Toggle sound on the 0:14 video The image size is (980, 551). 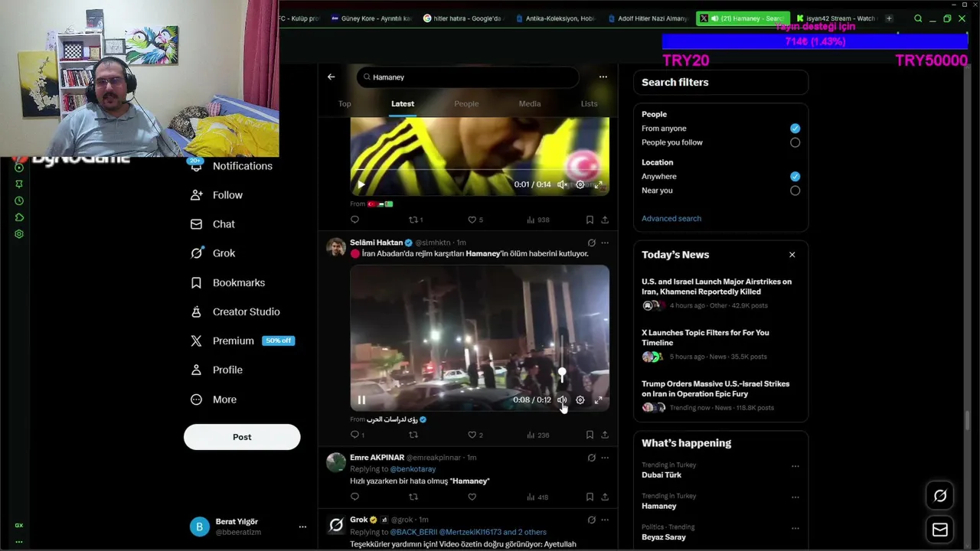pyautogui.click(x=562, y=184)
